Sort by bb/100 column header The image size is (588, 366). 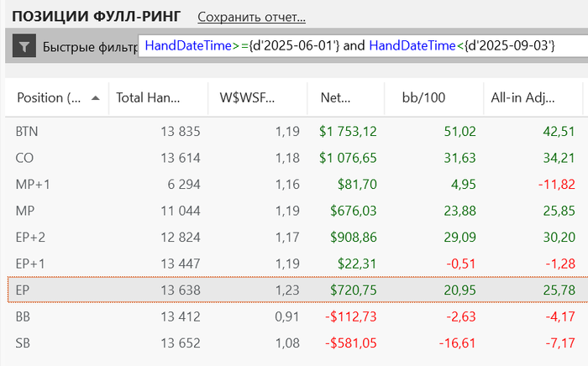424,98
